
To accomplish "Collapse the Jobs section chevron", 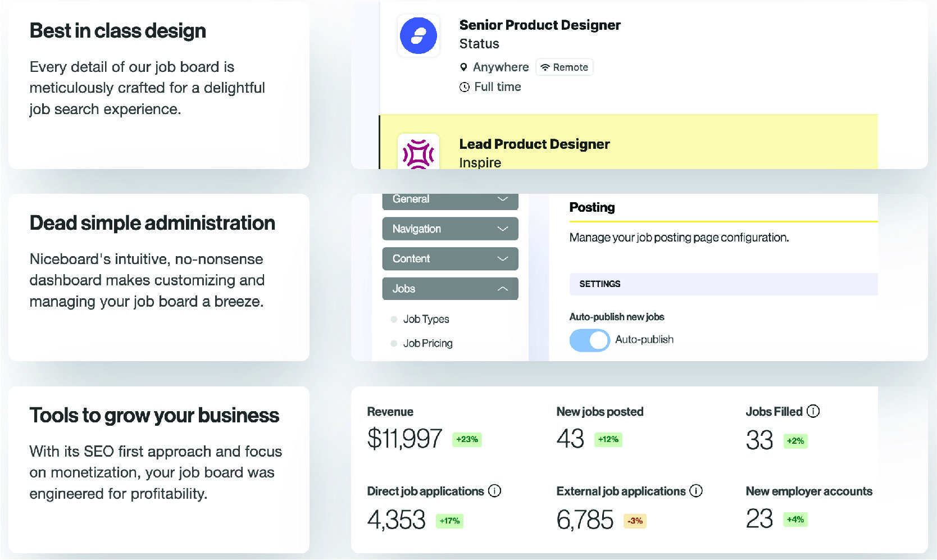I will (x=502, y=288).
